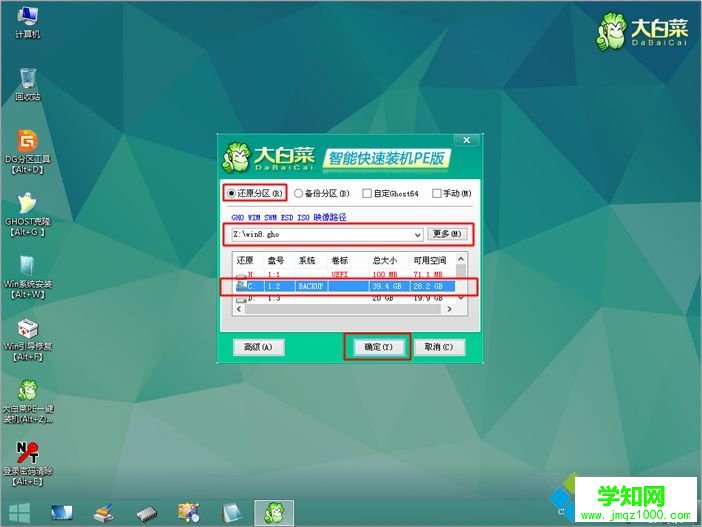Select the BACKUP cell in C: row
This screenshot has width=702, height=527.
tap(311, 286)
